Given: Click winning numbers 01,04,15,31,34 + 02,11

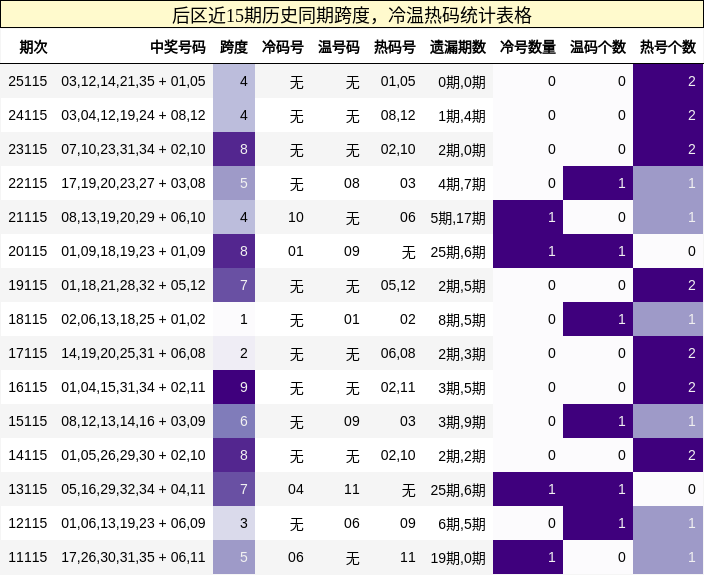Looking at the screenshot, I should (133, 387).
